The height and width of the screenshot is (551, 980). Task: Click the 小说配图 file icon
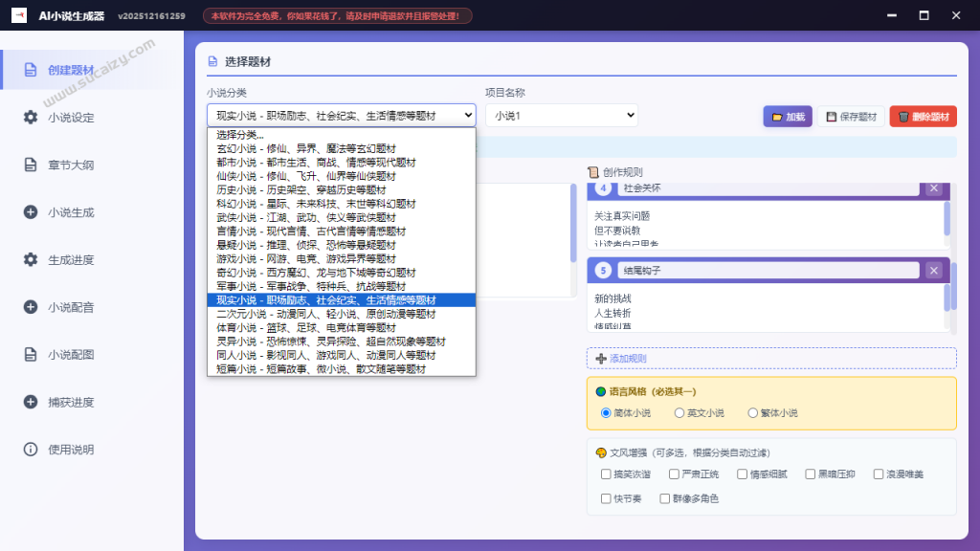click(31, 354)
